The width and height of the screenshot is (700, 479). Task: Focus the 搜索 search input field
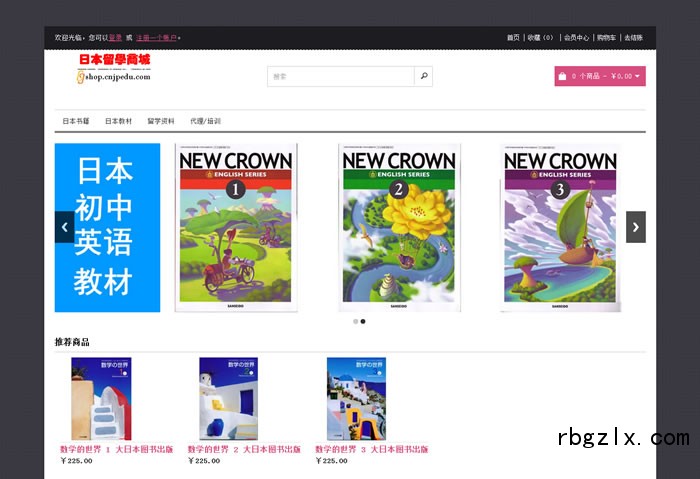click(x=341, y=76)
